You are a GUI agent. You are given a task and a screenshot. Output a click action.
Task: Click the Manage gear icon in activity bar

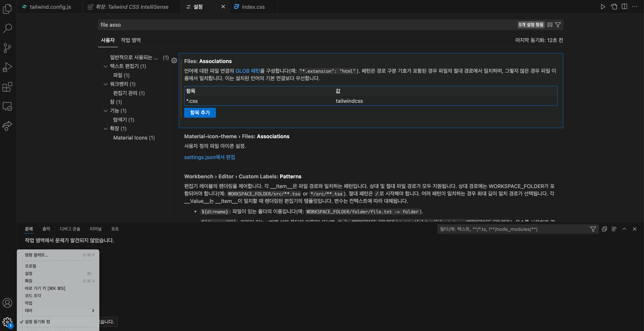coord(7,322)
